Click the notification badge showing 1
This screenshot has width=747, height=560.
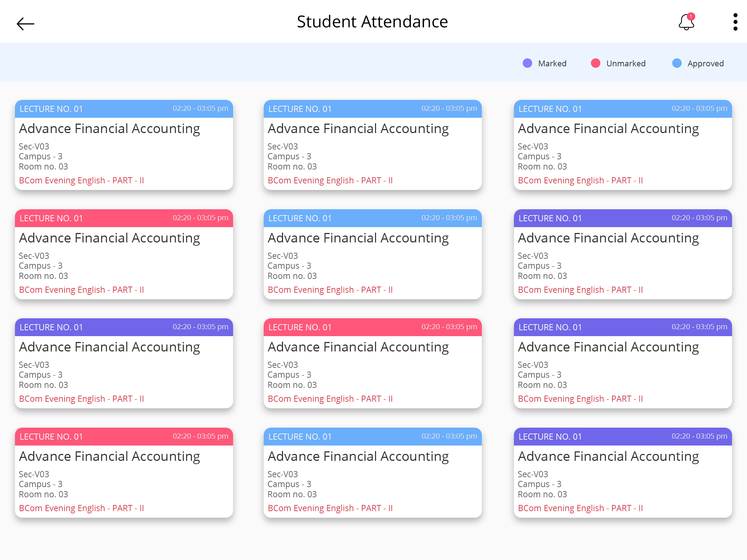coord(692,16)
